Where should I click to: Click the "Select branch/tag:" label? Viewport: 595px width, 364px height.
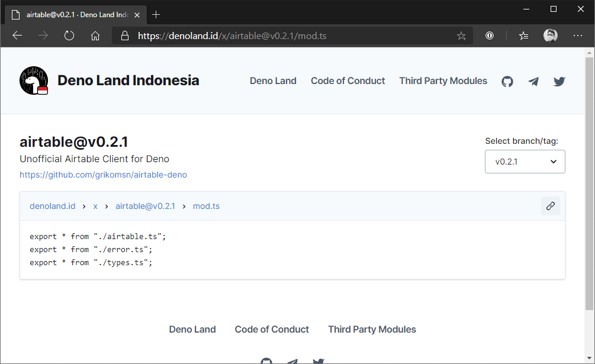522,141
